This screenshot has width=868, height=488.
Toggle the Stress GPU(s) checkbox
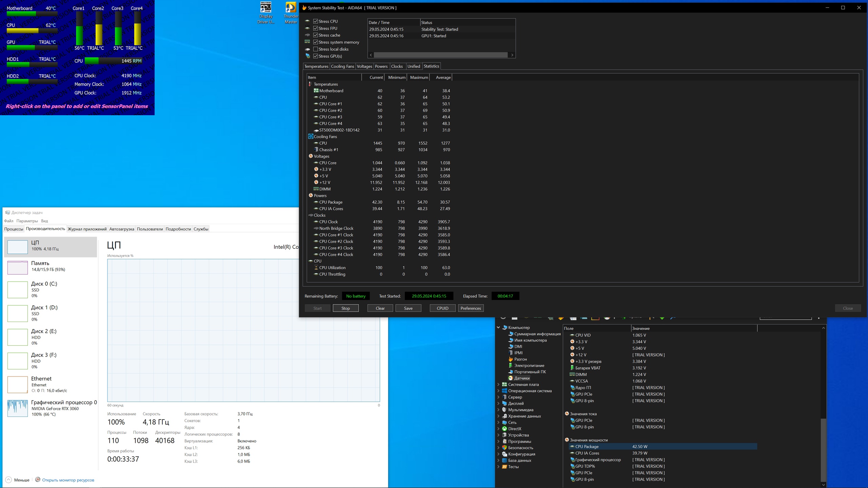click(x=315, y=56)
